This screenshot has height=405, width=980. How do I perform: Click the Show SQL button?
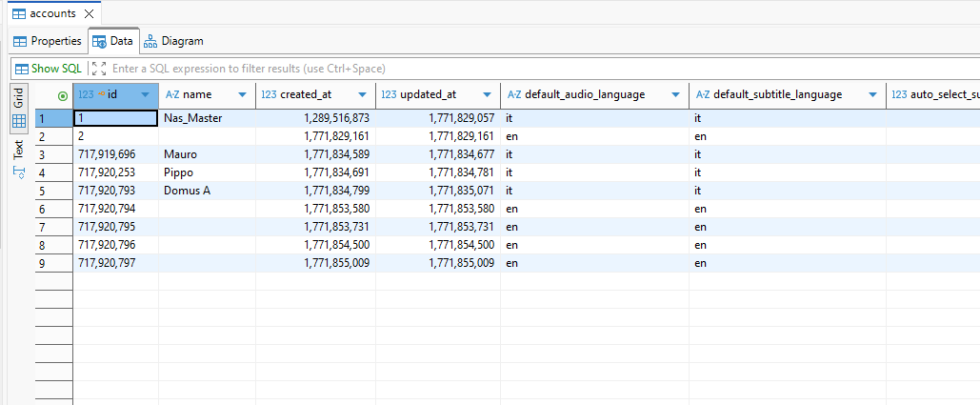coord(49,69)
